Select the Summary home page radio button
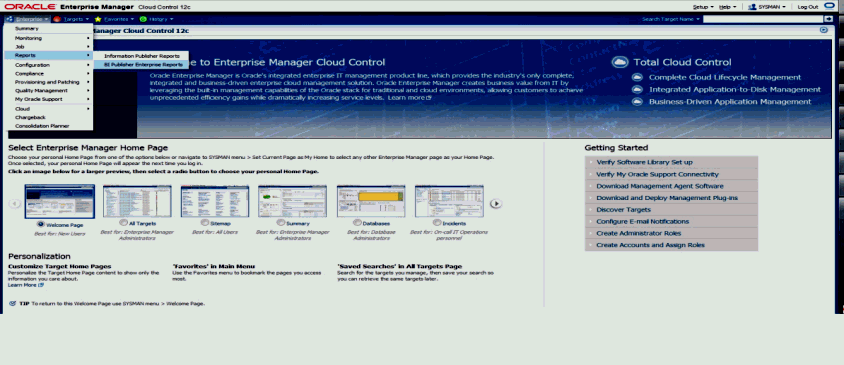The image size is (844, 365). click(281, 222)
